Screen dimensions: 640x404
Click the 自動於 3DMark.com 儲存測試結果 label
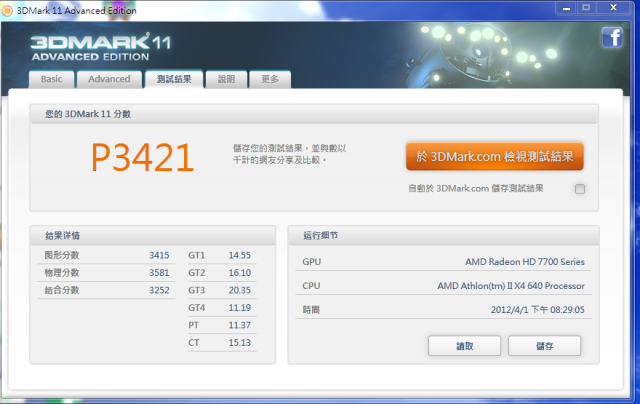tap(476, 189)
